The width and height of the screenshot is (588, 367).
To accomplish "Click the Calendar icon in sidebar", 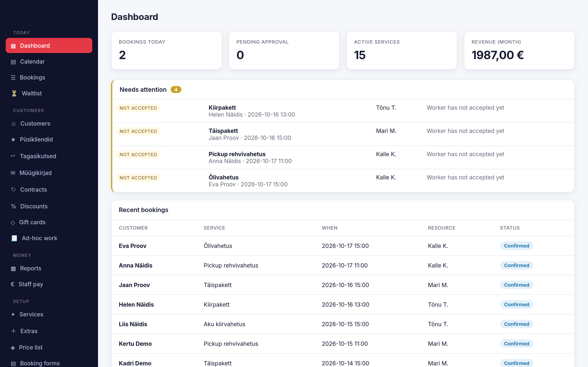I will click(13, 62).
